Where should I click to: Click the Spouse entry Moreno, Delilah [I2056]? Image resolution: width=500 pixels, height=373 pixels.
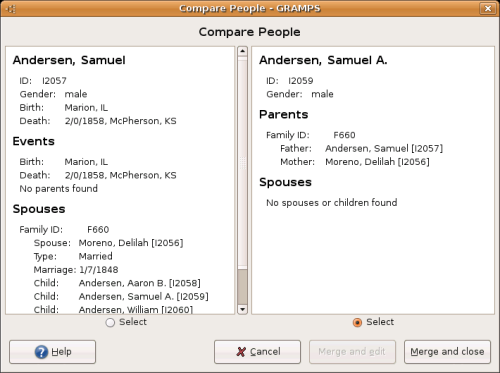tap(131, 243)
